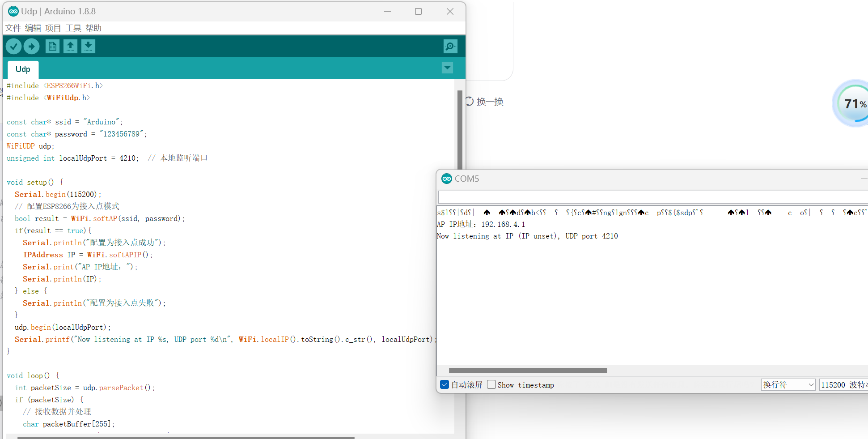The height and width of the screenshot is (439, 868).
Task: Enable the Show timestamp checkbox
Action: point(491,384)
